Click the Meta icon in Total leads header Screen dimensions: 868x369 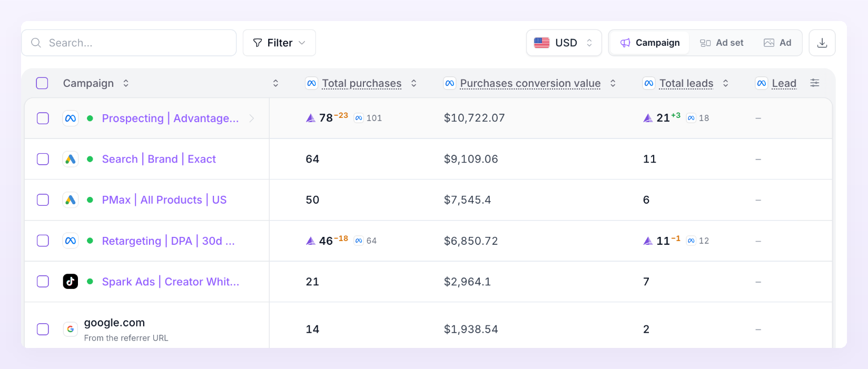click(649, 83)
